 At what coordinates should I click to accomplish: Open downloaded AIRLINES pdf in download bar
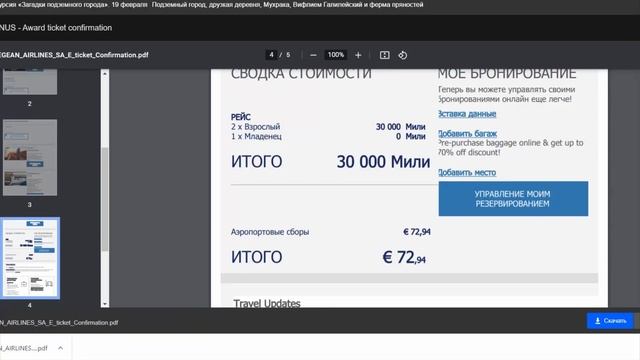point(24,348)
